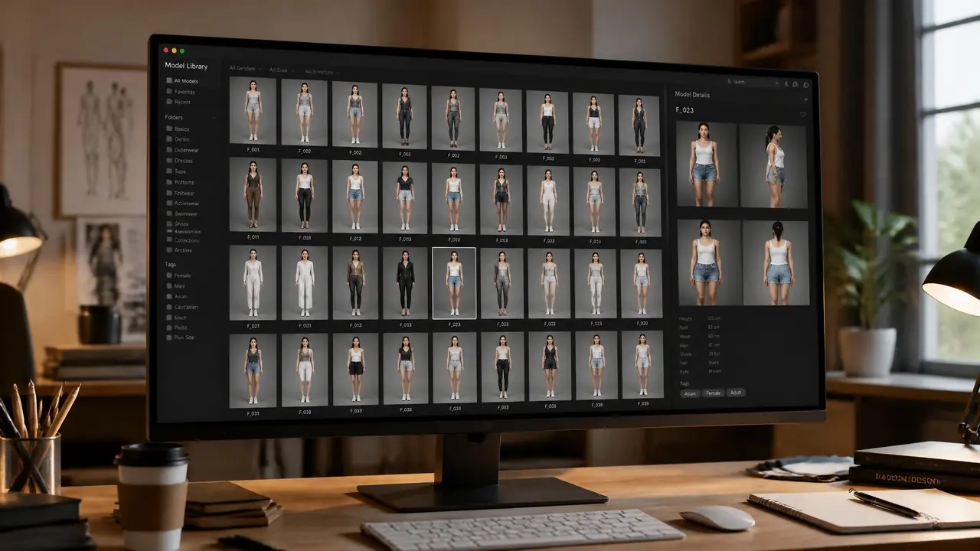Click the folder icon beside Archive

coord(169,250)
